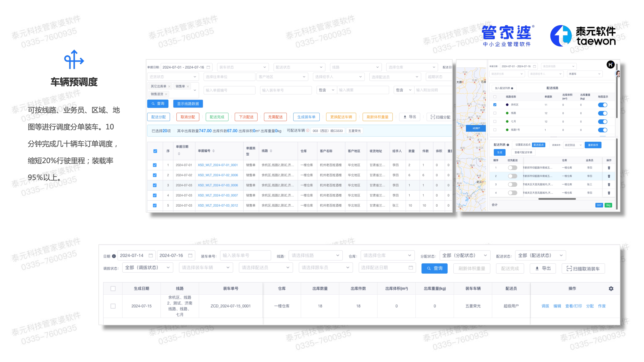Click the info icon beside 可配送车辆
Screen dimensions: 644x362
308,130
